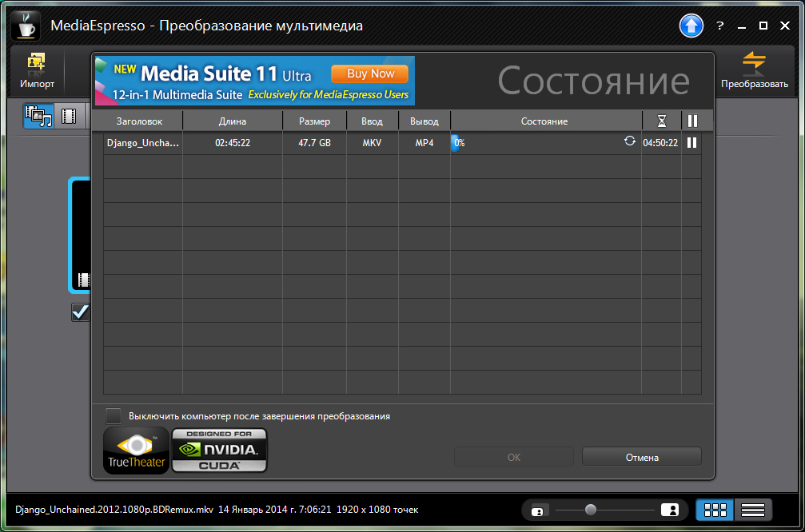This screenshot has width=805, height=532.
Task: Sort by Заголовок column header
Action: coord(139,121)
